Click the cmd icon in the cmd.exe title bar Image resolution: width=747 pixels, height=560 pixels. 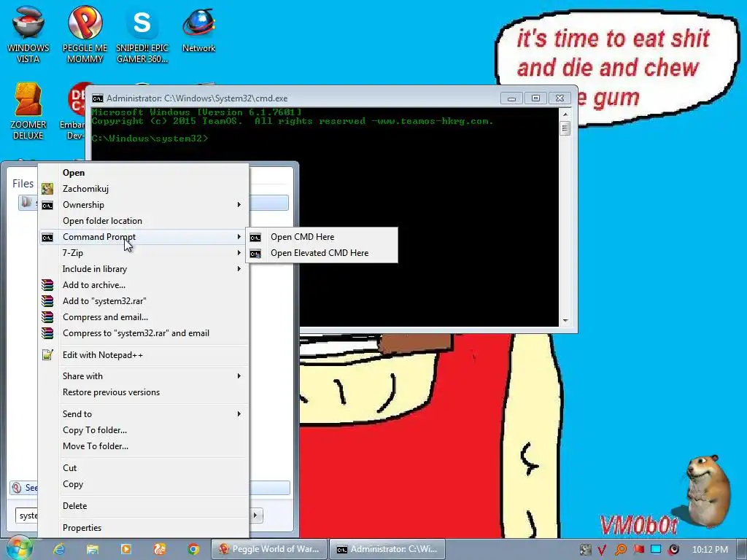pyautogui.click(x=98, y=98)
